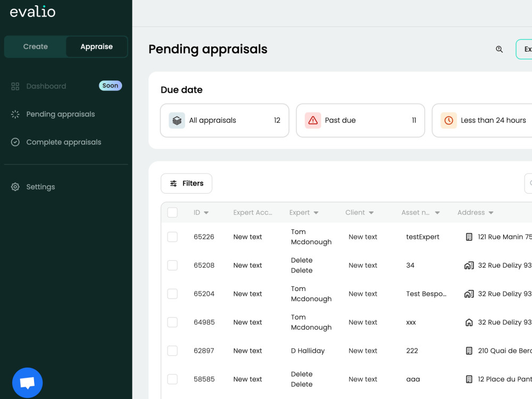Click Delete Delete expert in row 65208
The width and height of the screenshot is (532, 399).
pyautogui.click(x=302, y=265)
